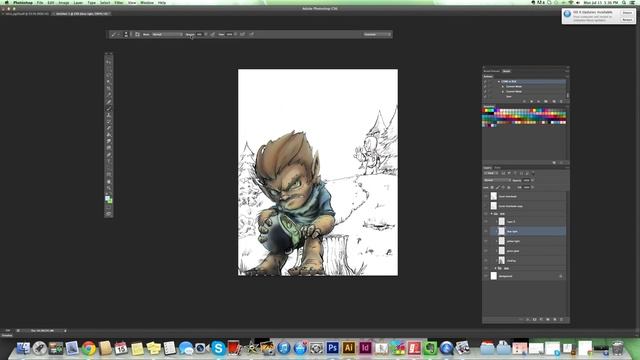Open the Flow slider arrow in options bar
Viewport: 640px width, 360px height.
[236, 34]
